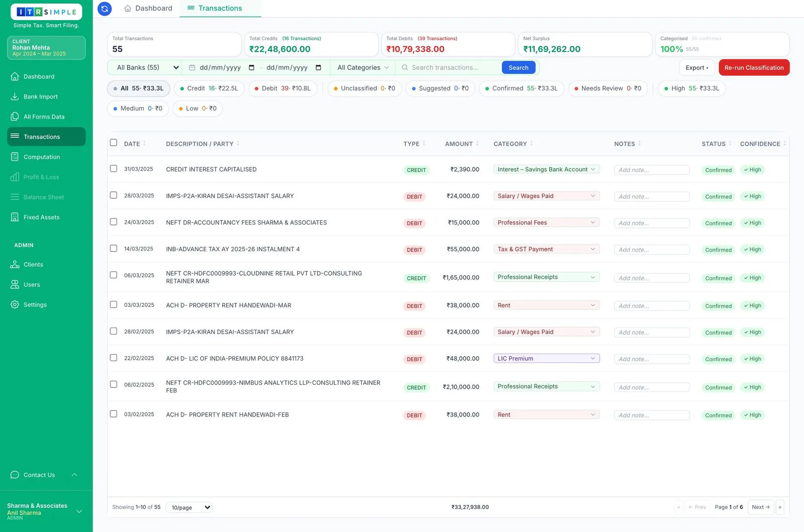Screen dimensions: 804x532
Task: Click the Computation calculator icon
Action: (x=15, y=157)
